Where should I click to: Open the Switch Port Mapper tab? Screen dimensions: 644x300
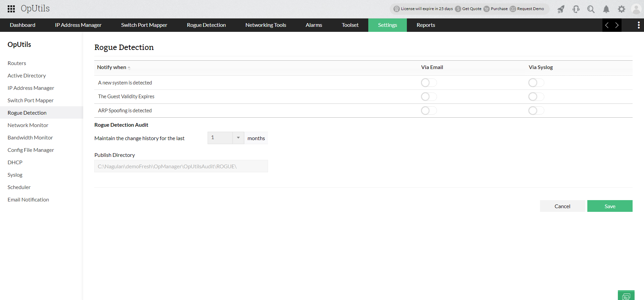[x=144, y=25]
